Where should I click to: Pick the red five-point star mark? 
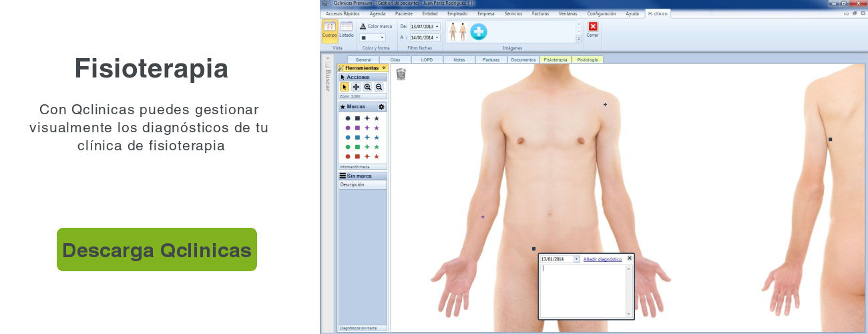(377, 156)
